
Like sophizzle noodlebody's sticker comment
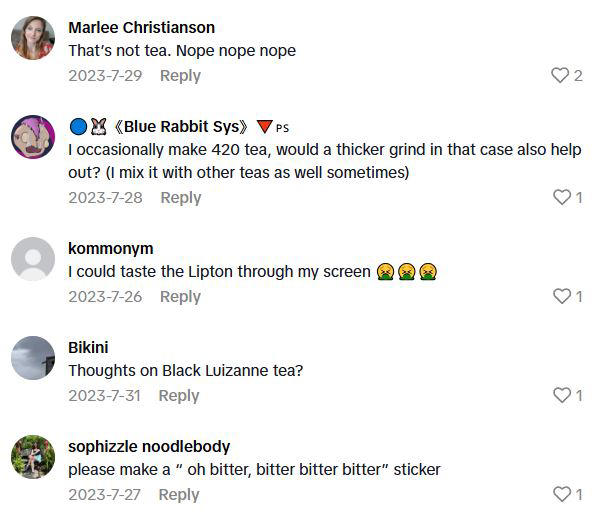pyautogui.click(x=561, y=494)
